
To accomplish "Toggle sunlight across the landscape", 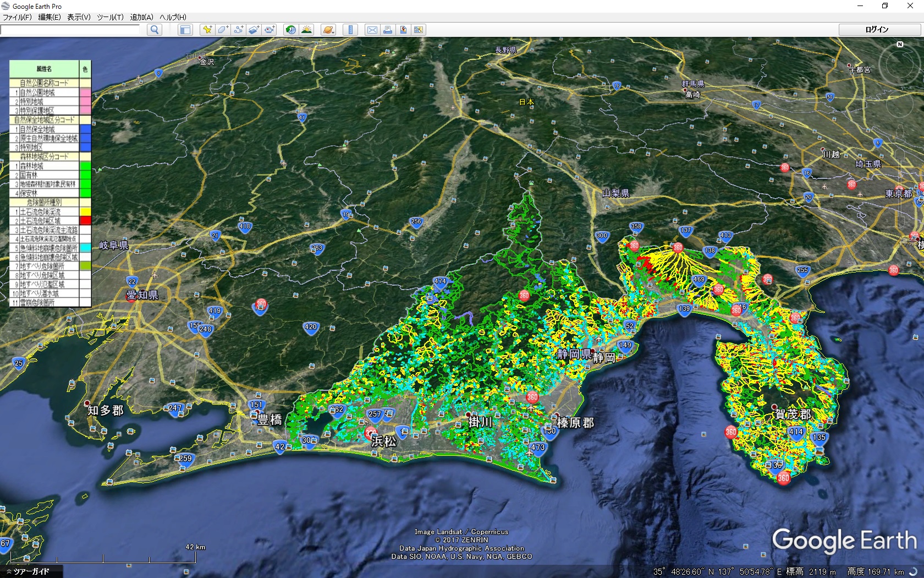I will (306, 30).
